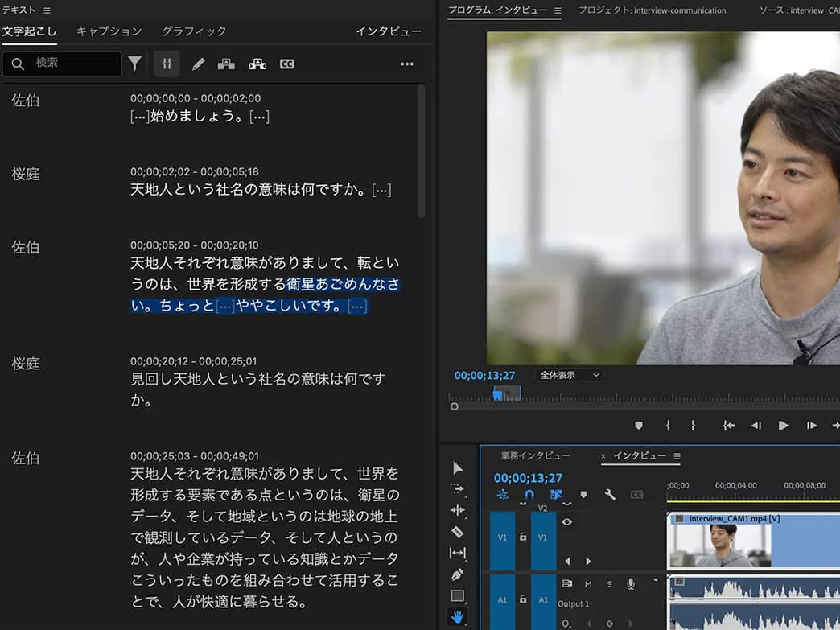
Task: Toggle lock on the V1 track
Action: pyautogui.click(x=522, y=537)
